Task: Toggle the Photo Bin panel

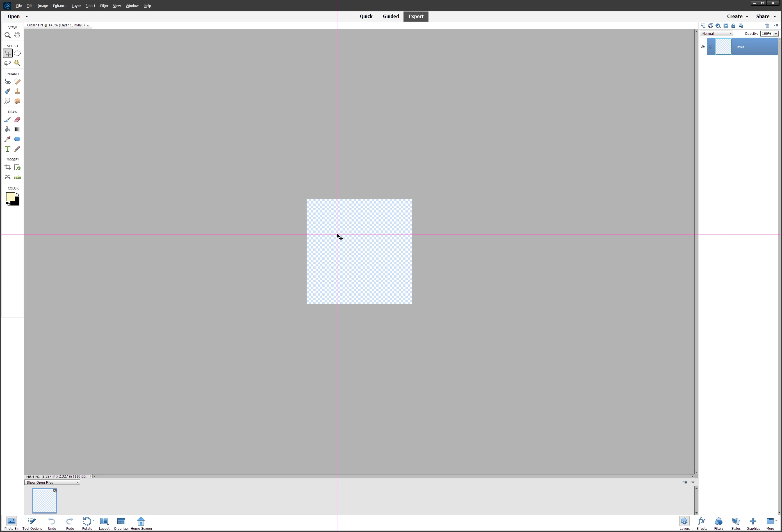Action: point(12,523)
